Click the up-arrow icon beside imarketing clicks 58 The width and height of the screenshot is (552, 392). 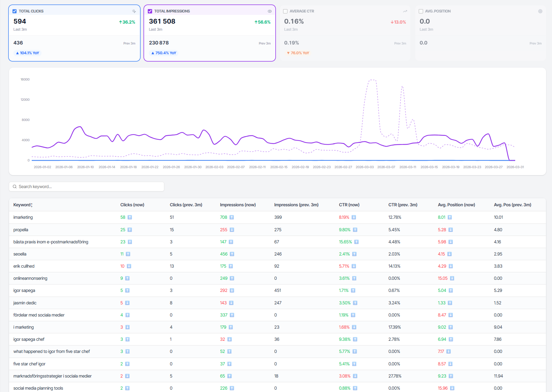tap(130, 217)
